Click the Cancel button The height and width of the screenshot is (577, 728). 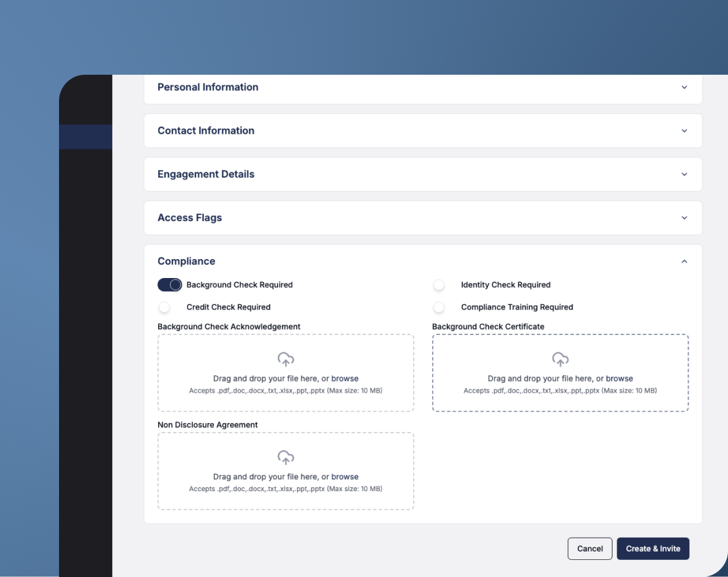[x=590, y=549]
